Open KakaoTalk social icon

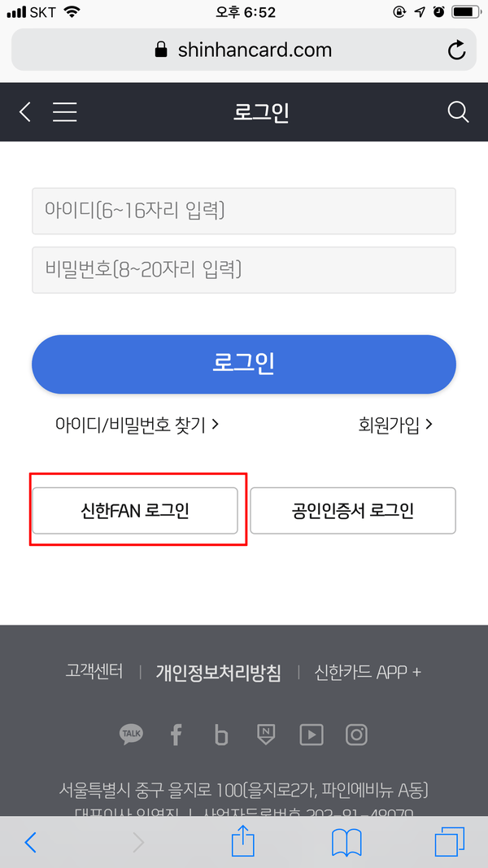[131, 735]
